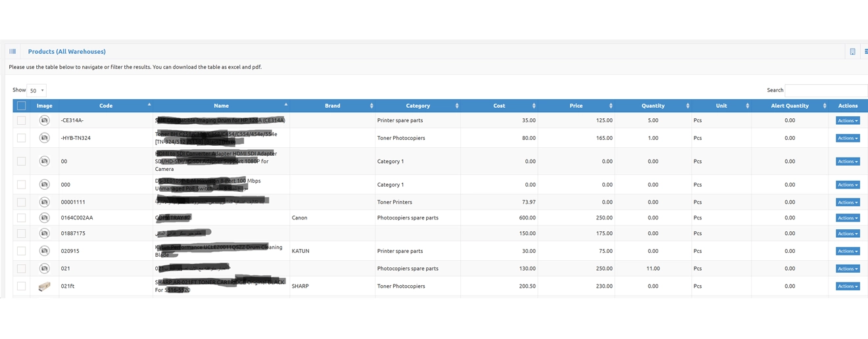Select the checkbox for product 01887175

click(21, 233)
